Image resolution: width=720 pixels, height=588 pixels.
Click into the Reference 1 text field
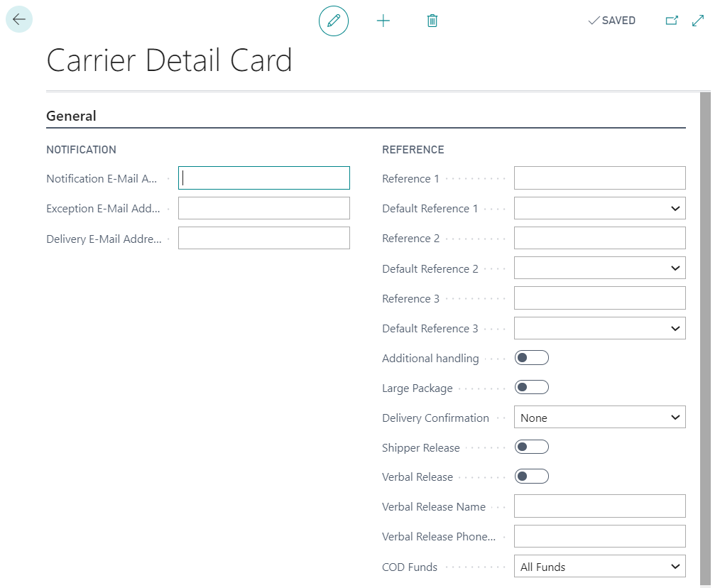coord(599,178)
